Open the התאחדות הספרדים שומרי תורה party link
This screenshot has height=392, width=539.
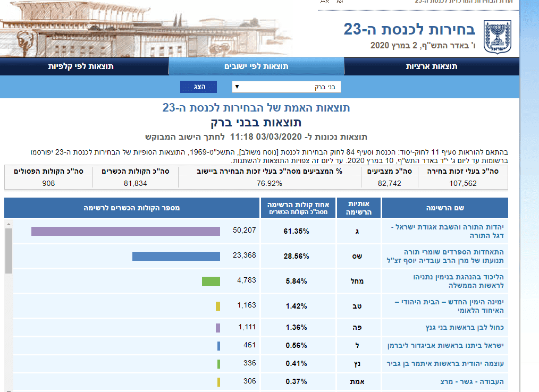point(445,257)
